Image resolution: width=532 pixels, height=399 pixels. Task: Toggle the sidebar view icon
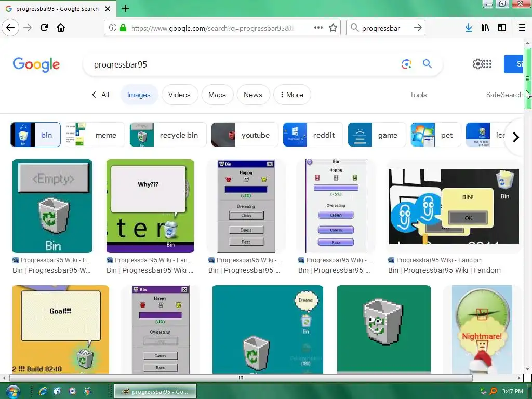(502, 28)
